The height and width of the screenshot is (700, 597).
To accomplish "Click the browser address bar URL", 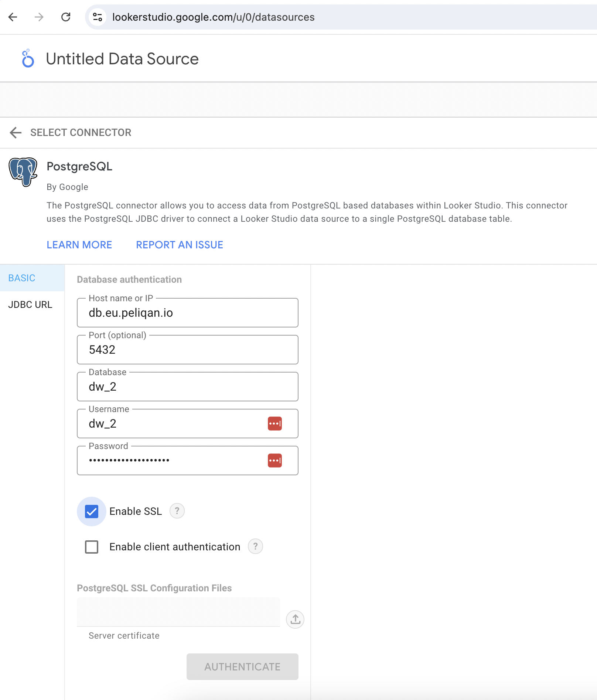I will 214,17.
